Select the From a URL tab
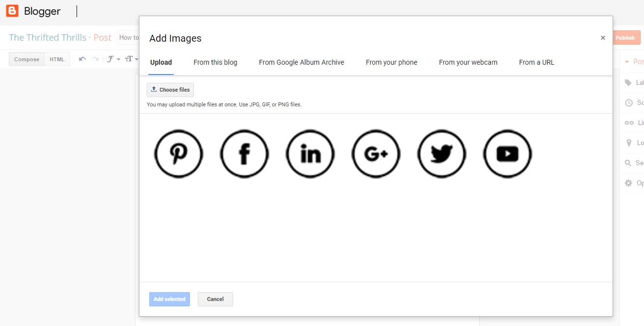This screenshot has height=326, width=644. [537, 62]
